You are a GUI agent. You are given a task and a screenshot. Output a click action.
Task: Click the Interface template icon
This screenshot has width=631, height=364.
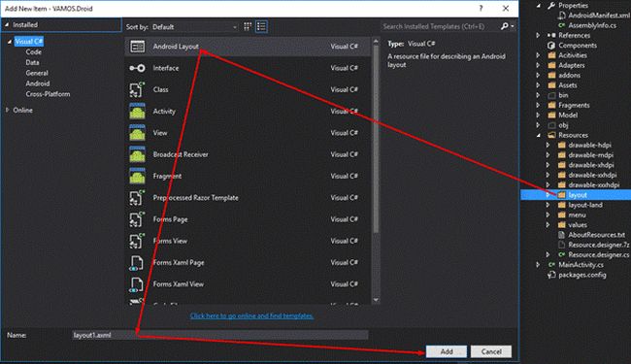tap(137, 68)
